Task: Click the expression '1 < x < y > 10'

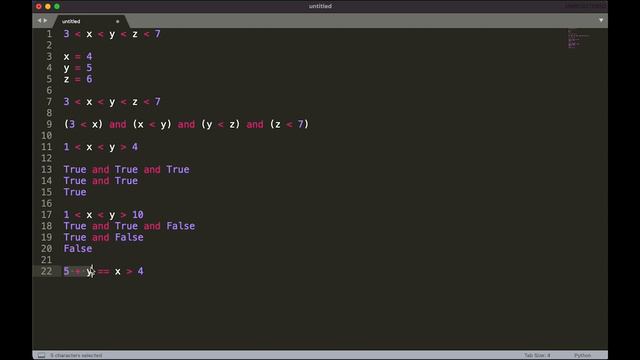Action: (104, 215)
